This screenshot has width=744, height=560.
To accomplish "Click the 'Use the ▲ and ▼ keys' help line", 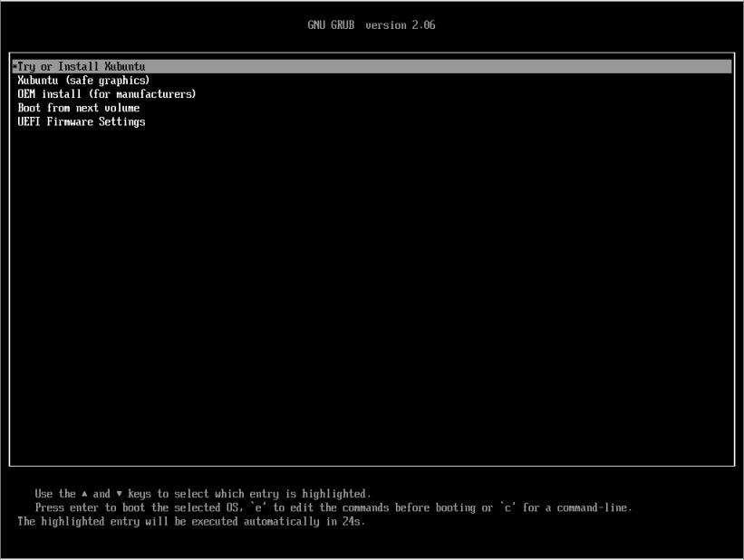I will coord(203,494).
